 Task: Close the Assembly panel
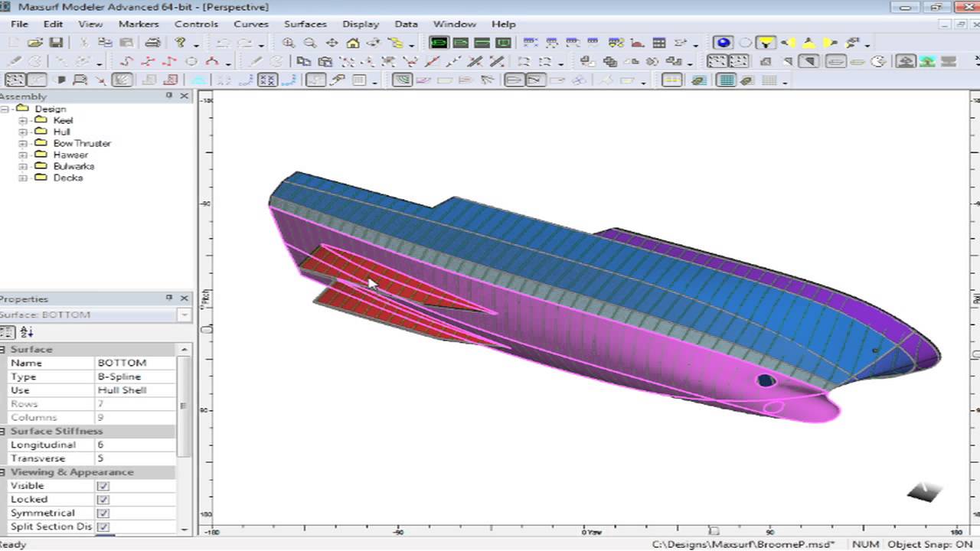pyautogui.click(x=185, y=96)
